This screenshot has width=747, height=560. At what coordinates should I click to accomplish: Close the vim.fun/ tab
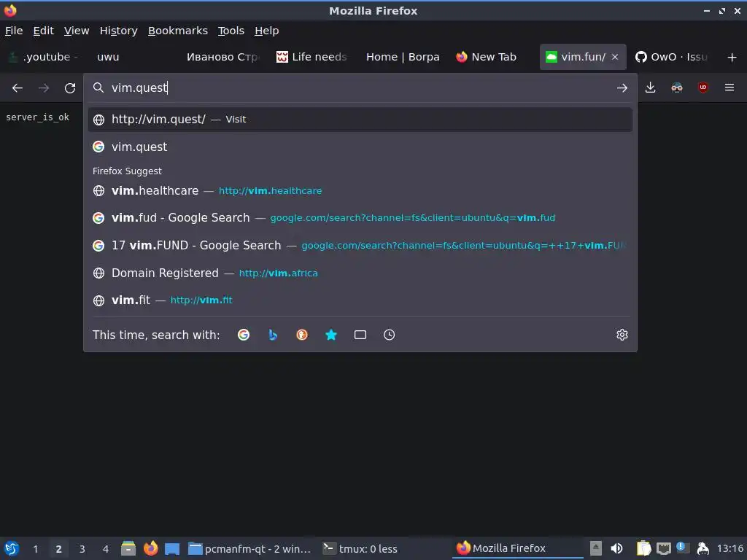[614, 57]
